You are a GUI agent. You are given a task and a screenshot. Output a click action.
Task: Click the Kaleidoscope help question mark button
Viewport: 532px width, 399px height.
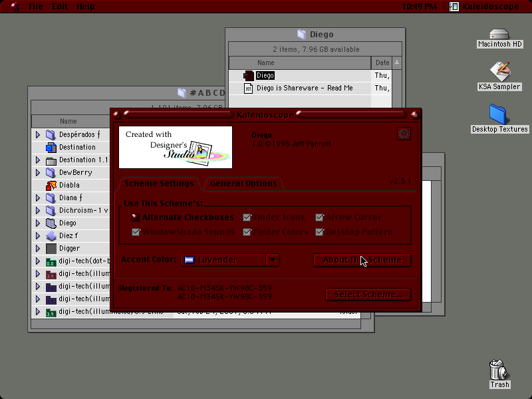404,134
